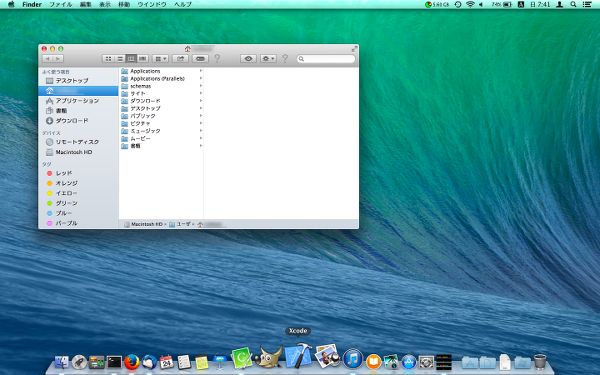
Task: Click the Finder search field
Action: pyautogui.click(x=326, y=59)
